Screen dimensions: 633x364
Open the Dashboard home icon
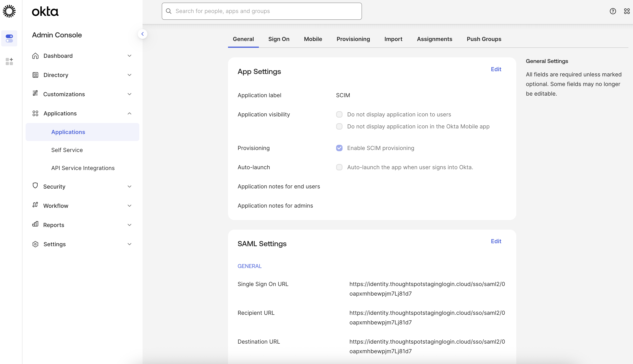click(x=35, y=56)
